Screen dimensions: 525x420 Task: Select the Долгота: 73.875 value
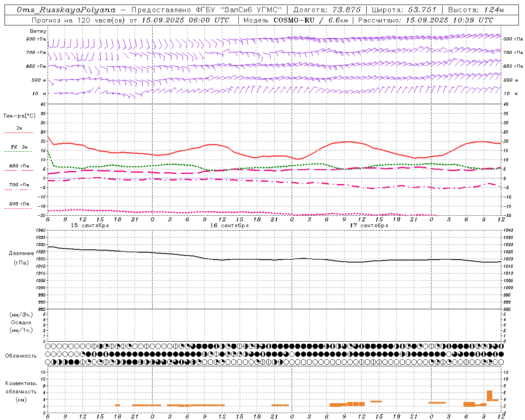tap(327, 10)
